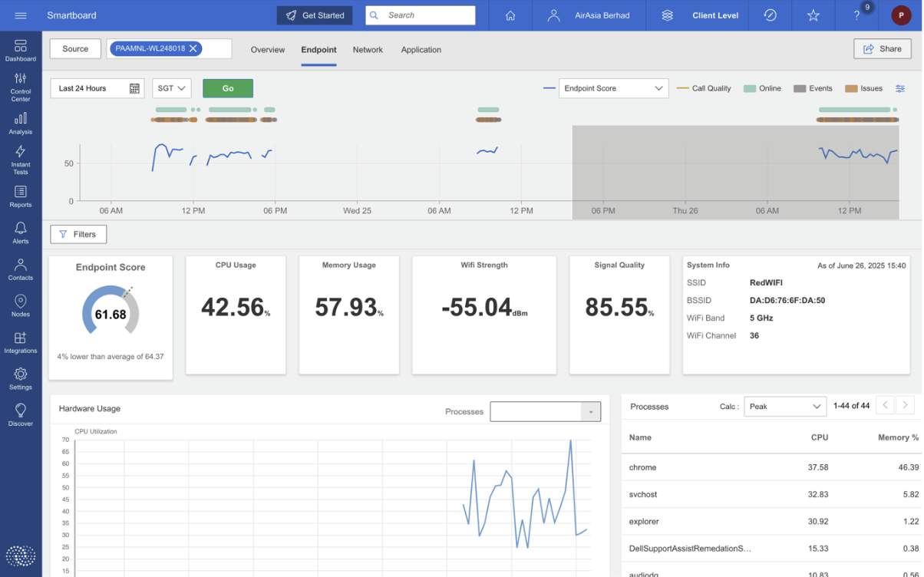The image size is (924, 577).
Task: Open chart settings sliders icon
Action: coord(900,88)
